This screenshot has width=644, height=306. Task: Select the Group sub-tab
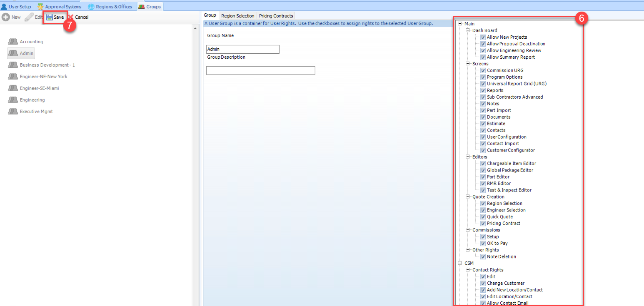210,15
